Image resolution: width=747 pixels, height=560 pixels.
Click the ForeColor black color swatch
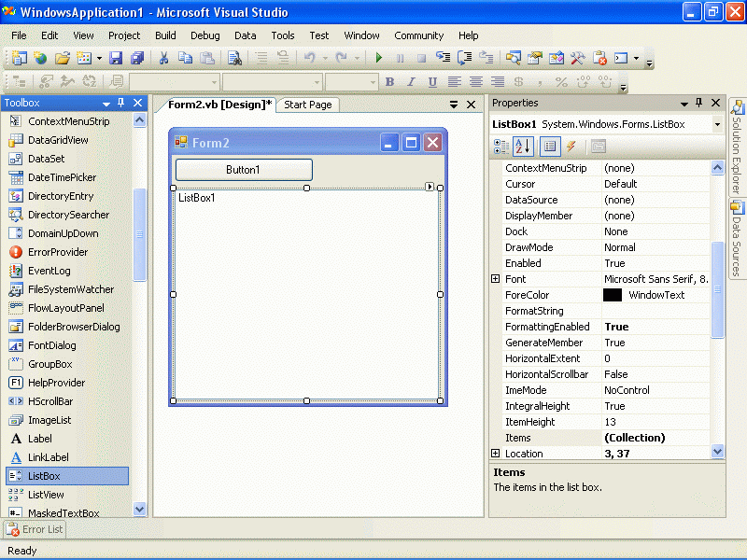tap(613, 295)
